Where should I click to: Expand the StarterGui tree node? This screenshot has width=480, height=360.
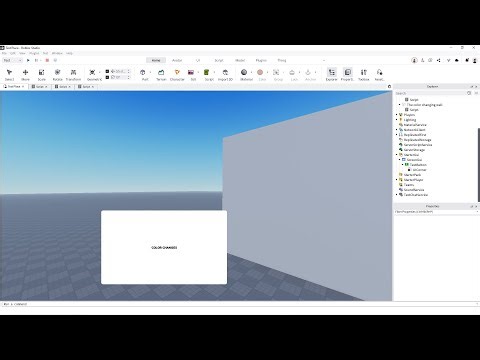[397, 155]
